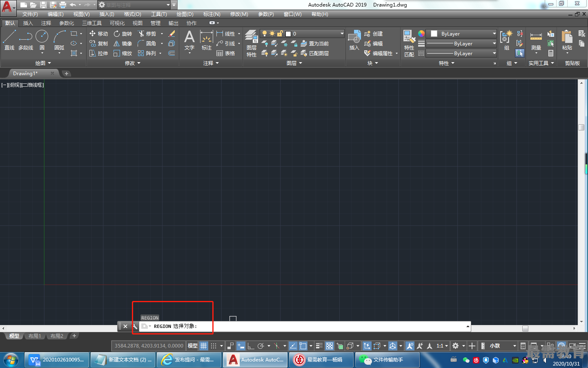The image size is (588, 368).
Task: Click the command line customize wrench icon
Action: [135, 326]
